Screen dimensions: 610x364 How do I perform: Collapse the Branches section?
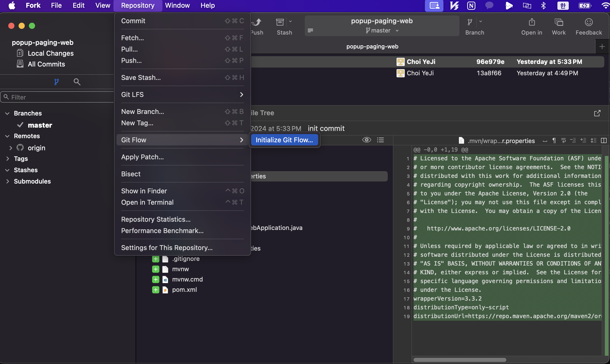[7, 113]
